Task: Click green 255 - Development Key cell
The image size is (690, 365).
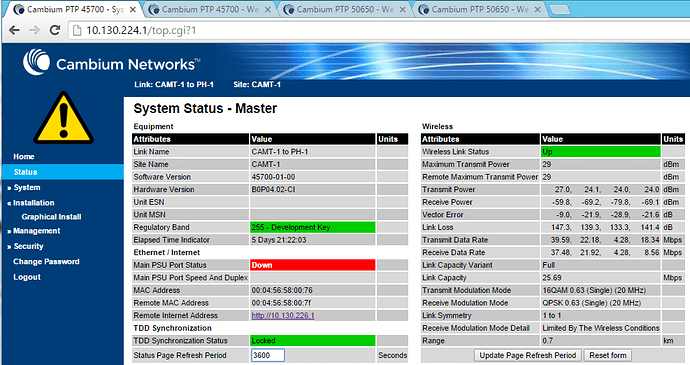Action: tap(312, 227)
